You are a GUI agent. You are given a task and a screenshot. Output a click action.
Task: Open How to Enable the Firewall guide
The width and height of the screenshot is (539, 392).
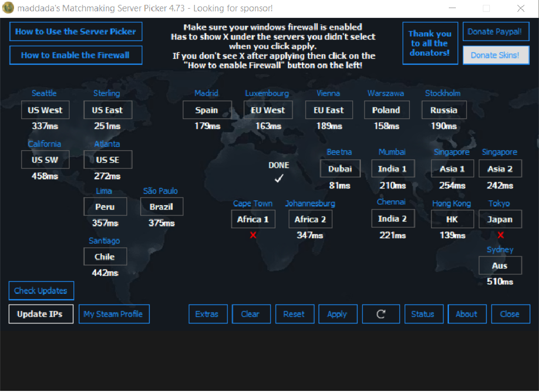coord(76,55)
